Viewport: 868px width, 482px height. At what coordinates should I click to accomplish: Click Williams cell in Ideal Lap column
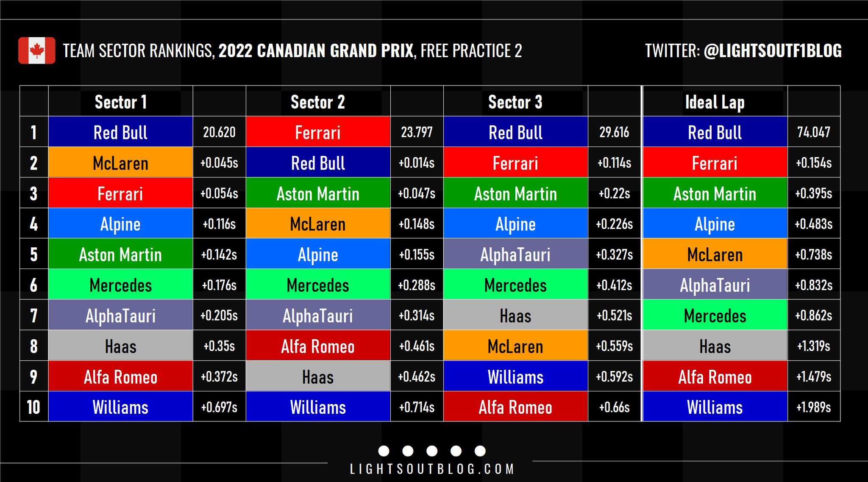[715, 406]
